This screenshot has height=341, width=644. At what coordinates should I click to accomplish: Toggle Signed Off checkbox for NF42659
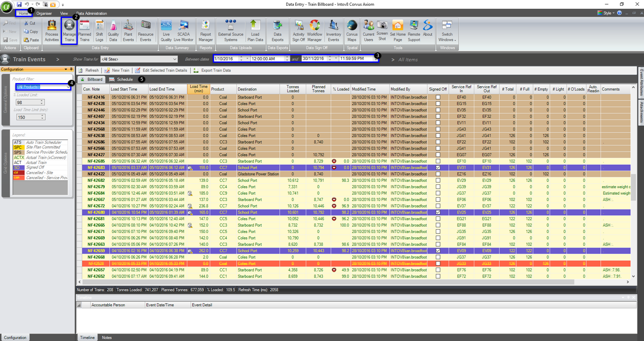tap(438, 251)
